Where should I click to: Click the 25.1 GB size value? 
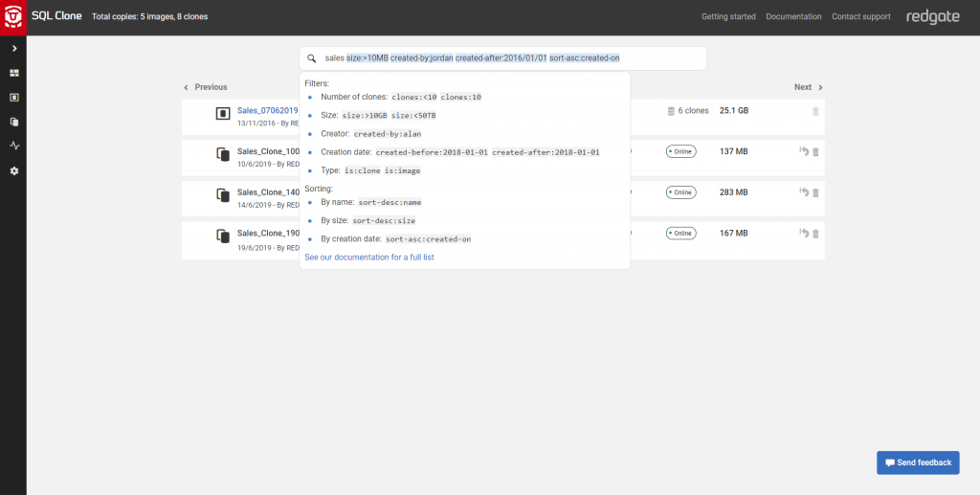click(x=734, y=111)
